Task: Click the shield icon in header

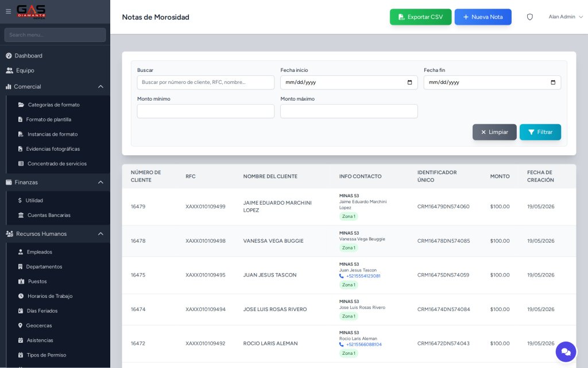Action: (x=529, y=17)
